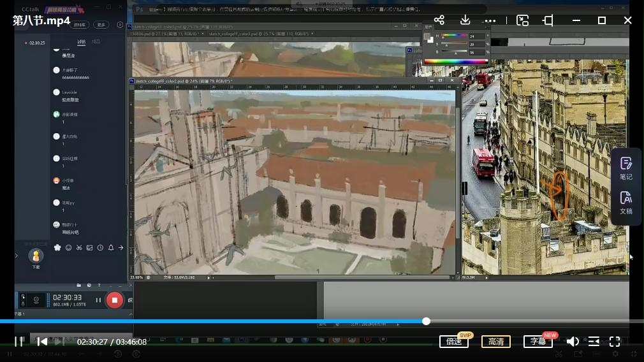
Task: Click the user name Lavoisie in chat
Action: tap(70, 92)
